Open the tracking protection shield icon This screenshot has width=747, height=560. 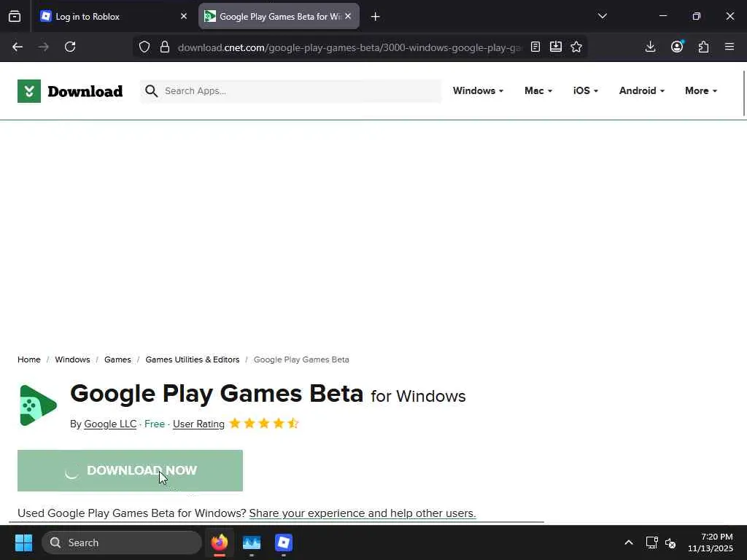(144, 47)
